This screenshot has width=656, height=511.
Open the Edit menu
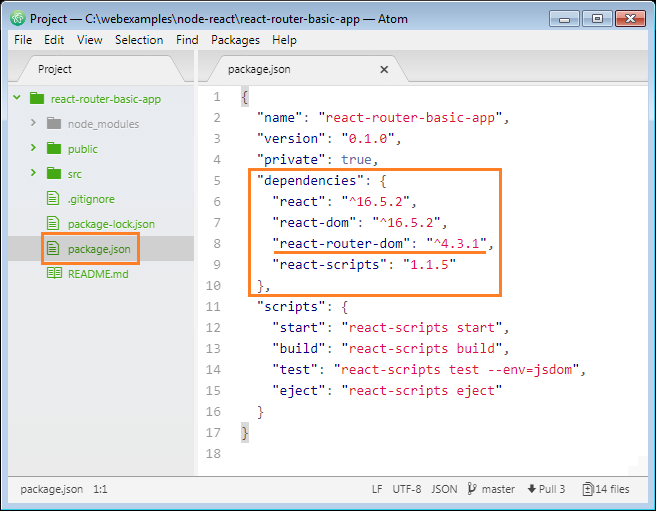click(54, 40)
